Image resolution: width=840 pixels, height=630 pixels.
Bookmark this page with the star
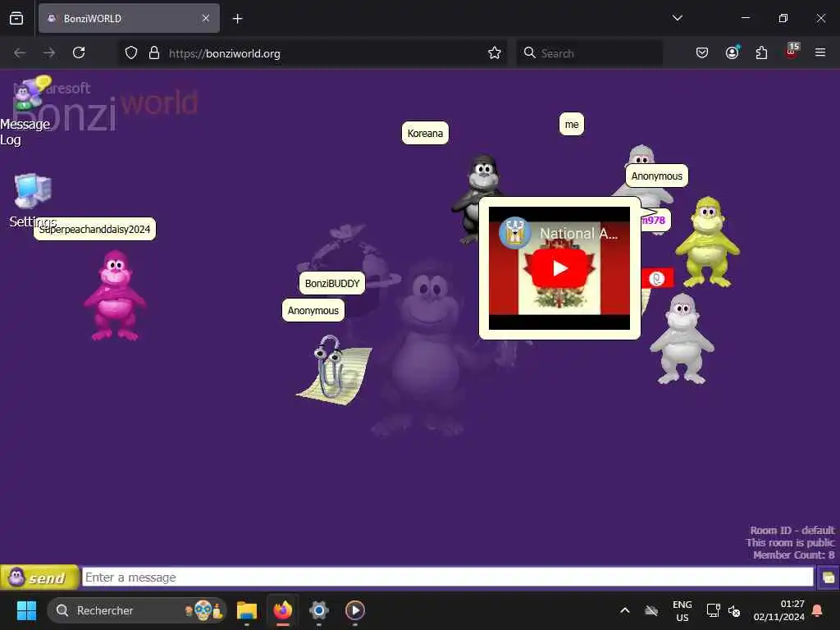tap(495, 52)
